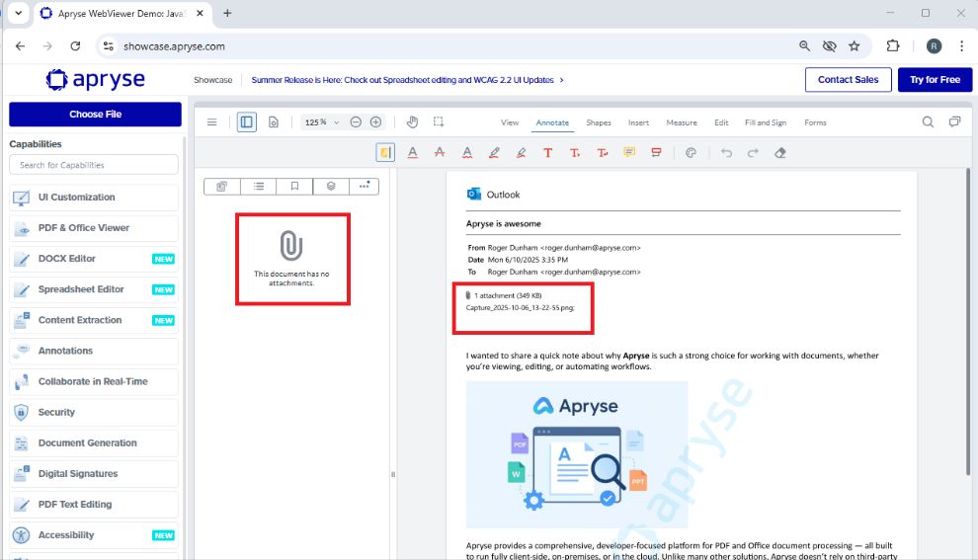978x560 pixels.
Task: Toggle the left side panel button
Action: (x=246, y=122)
